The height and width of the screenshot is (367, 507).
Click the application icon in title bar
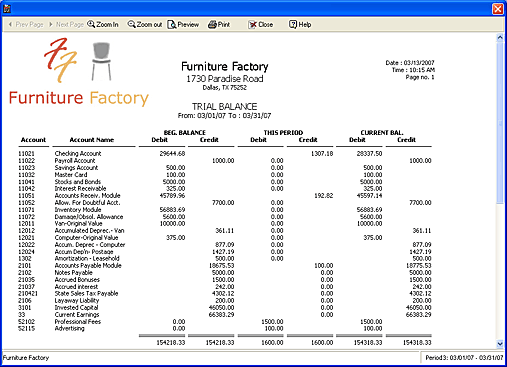[x=7, y=9]
